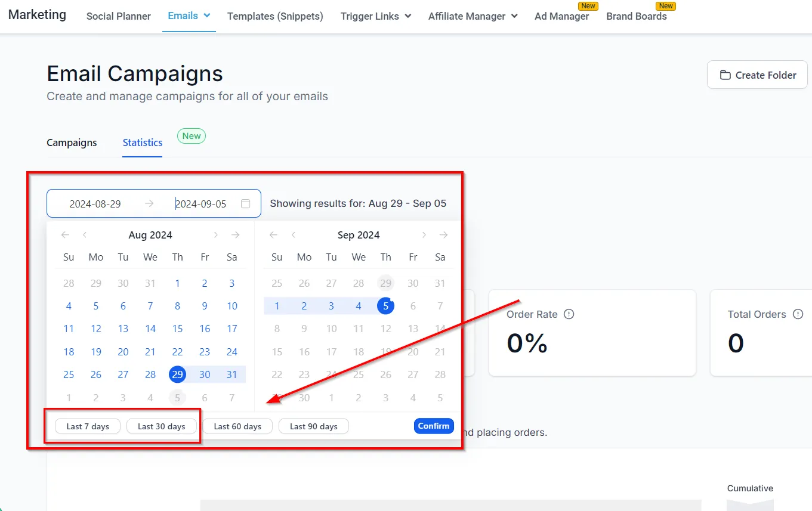Pick September 3 in the calendar
Image resolution: width=812 pixels, height=511 pixels.
coord(331,306)
